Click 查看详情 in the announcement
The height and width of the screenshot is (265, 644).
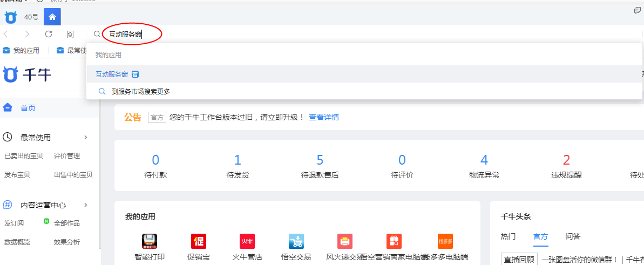pos(324,118)
